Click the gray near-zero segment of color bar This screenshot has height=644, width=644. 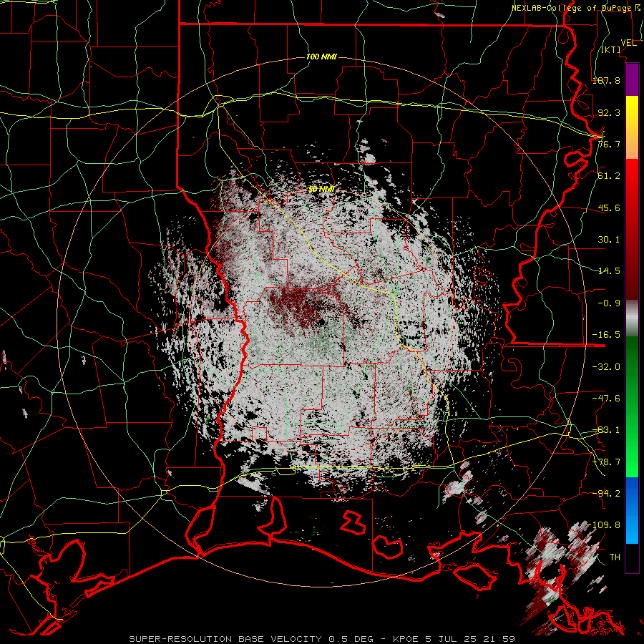point(632,318)
